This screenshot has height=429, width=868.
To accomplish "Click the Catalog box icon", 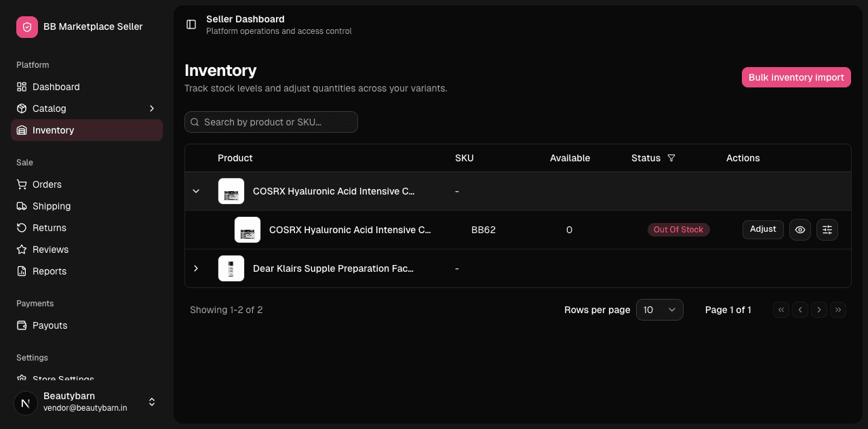I will (22, 108).
